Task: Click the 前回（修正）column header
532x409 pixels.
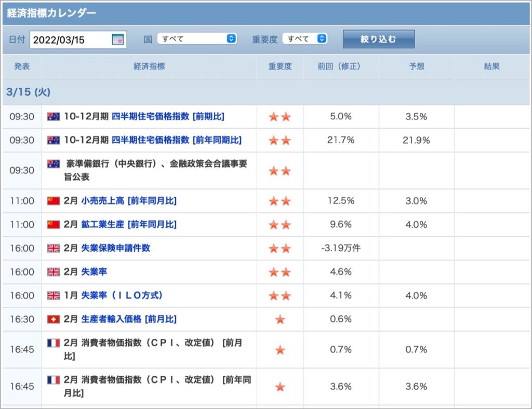Action: [341, 66]
